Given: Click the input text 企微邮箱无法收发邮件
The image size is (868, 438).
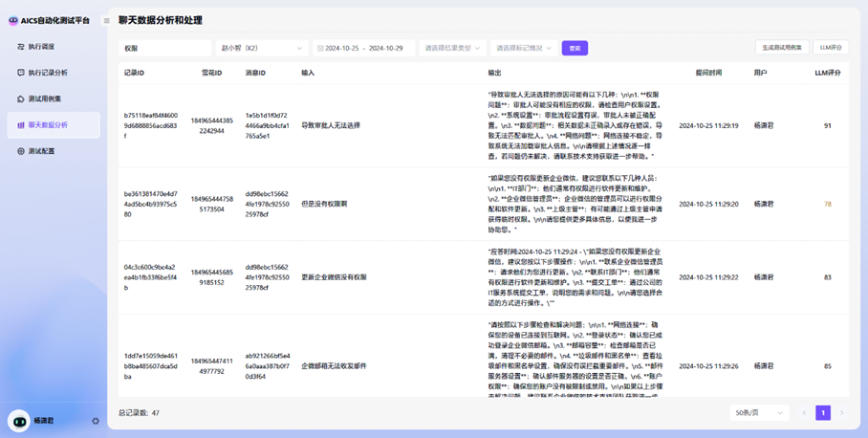Looking at the screenshot, I should coord(334,366).
